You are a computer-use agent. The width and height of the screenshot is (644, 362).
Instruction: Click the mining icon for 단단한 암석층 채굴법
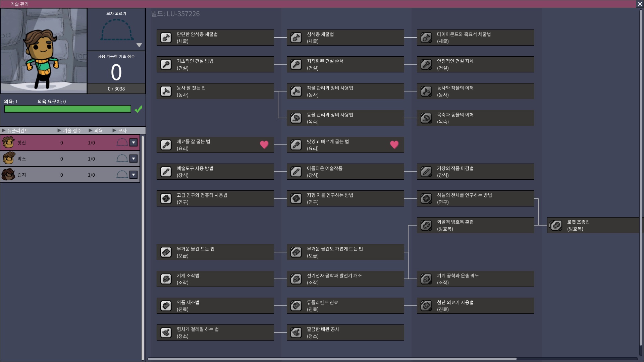(x=166, y=38)
